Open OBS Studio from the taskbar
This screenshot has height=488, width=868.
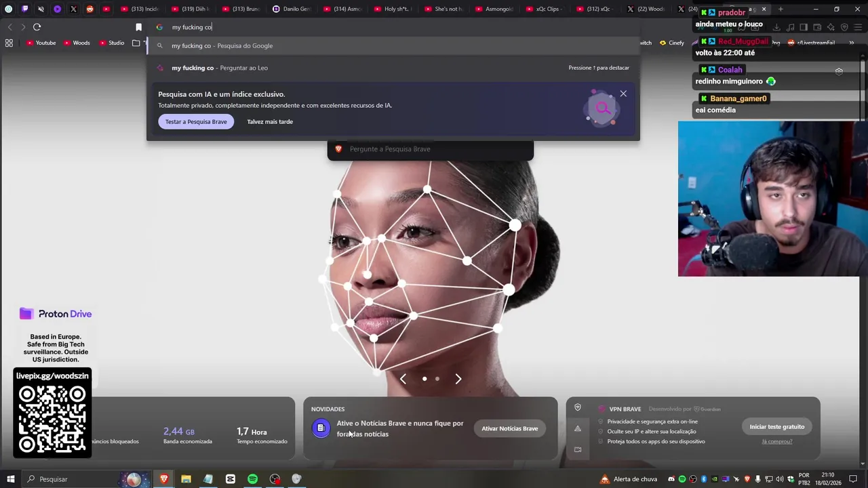[x=275, y=479]
